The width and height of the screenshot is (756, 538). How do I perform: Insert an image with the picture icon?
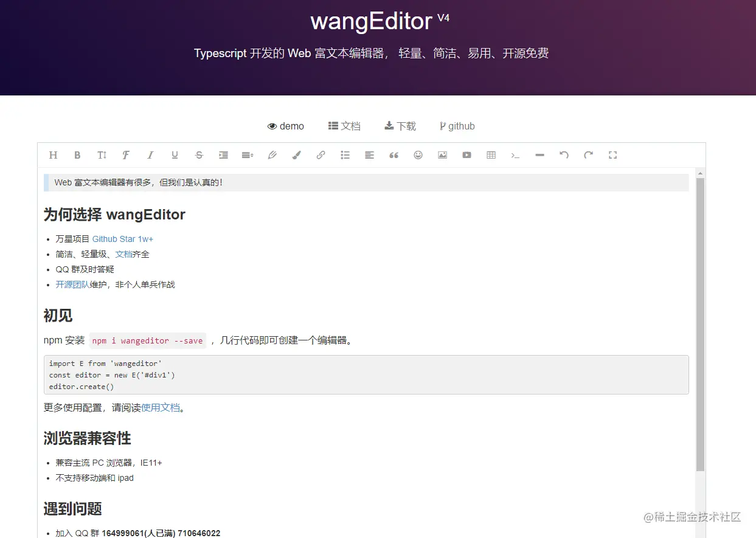click(x=442, y=155)
